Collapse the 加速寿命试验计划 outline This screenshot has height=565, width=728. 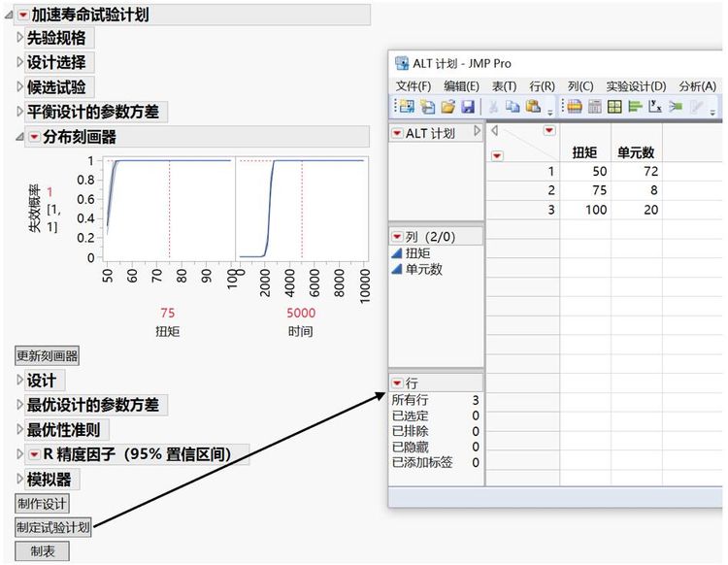9,16
